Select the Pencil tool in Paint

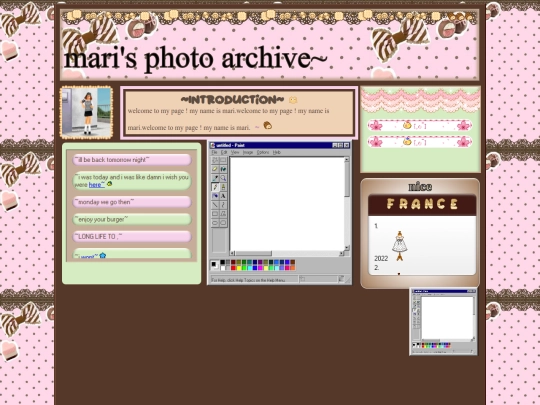[x=215, y=187]
